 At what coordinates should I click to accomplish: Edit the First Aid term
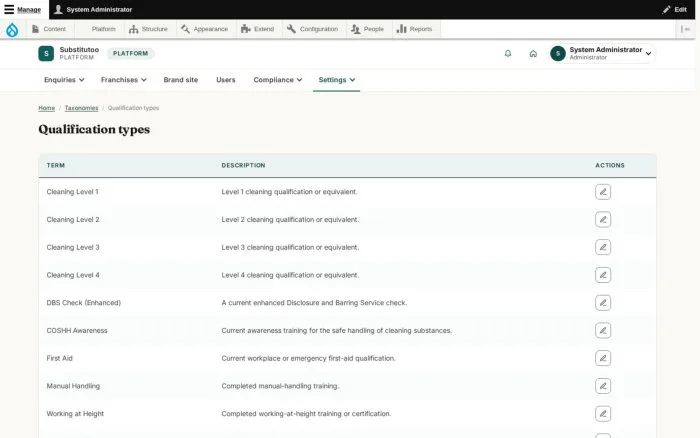(x=603, y=358)
